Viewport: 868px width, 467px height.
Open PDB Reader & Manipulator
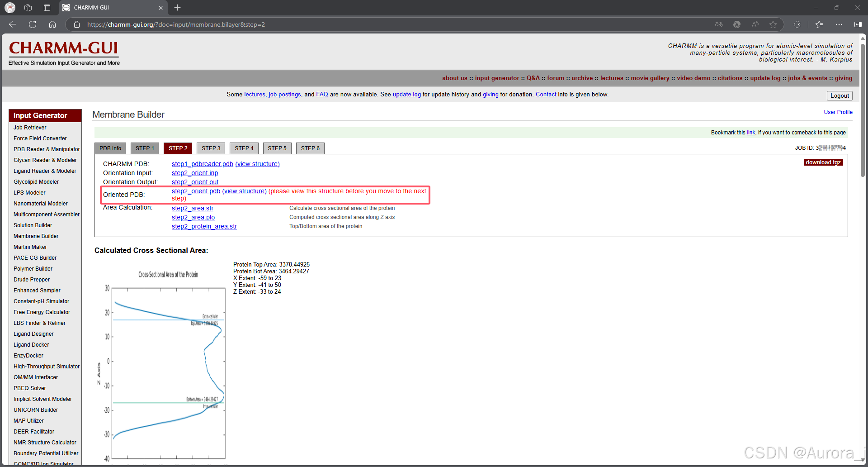47,149
